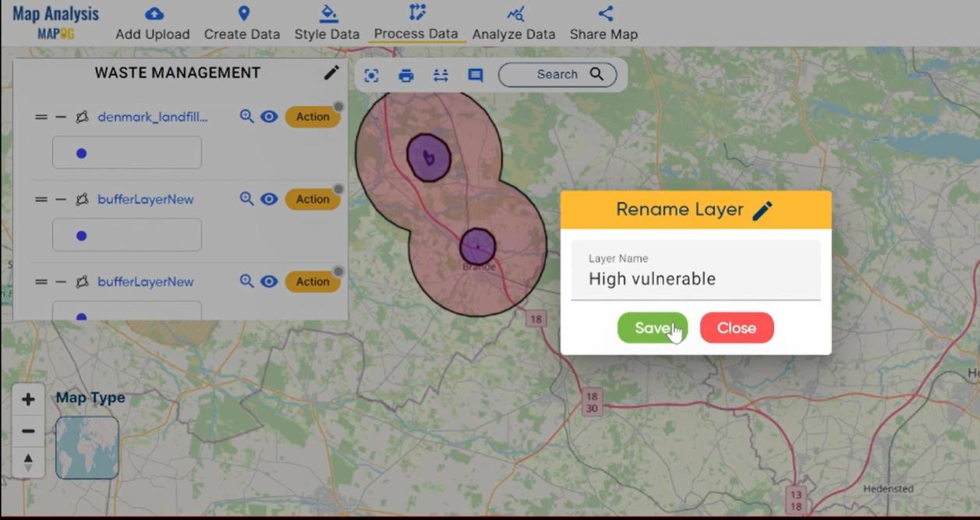Image resolution: width=980 pixels, height=520 pixels.
Task: Click the denmark_landfill layer name
Action: (x=153, y=117)
